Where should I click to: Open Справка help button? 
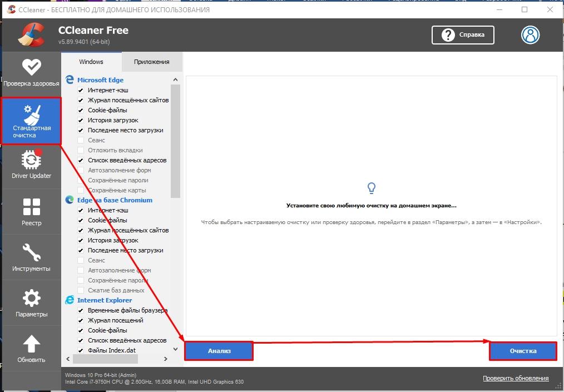pos(463,35)
